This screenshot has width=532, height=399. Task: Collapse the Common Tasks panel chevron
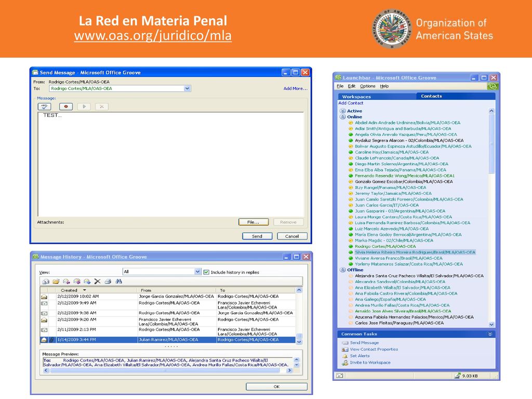(490, 334)
